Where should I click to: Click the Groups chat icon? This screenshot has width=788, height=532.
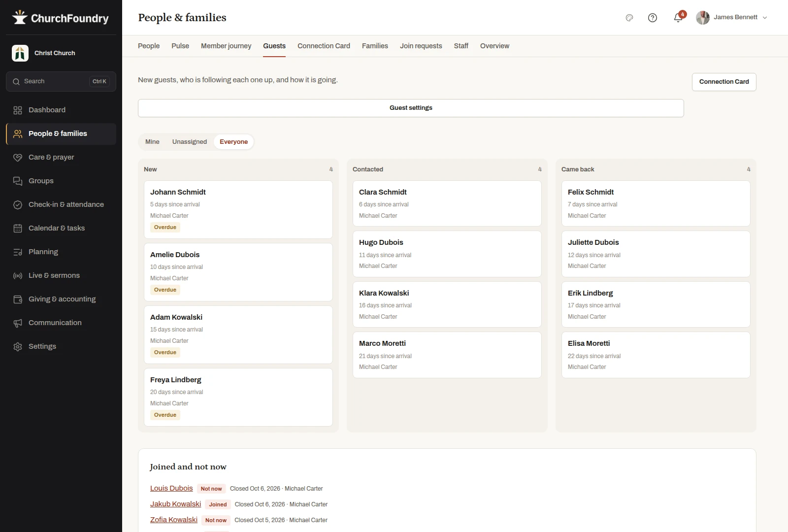[18, 181]
